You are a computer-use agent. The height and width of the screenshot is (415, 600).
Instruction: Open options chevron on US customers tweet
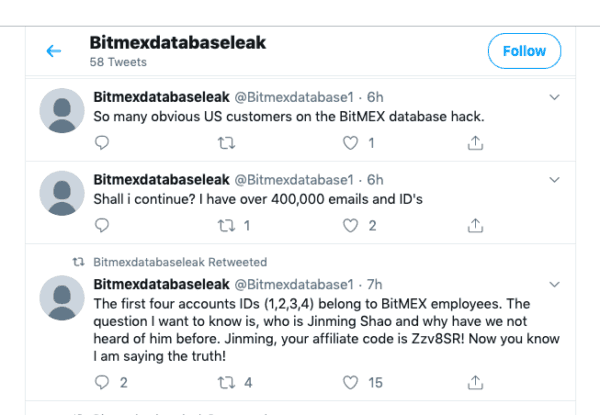point(555,97)
